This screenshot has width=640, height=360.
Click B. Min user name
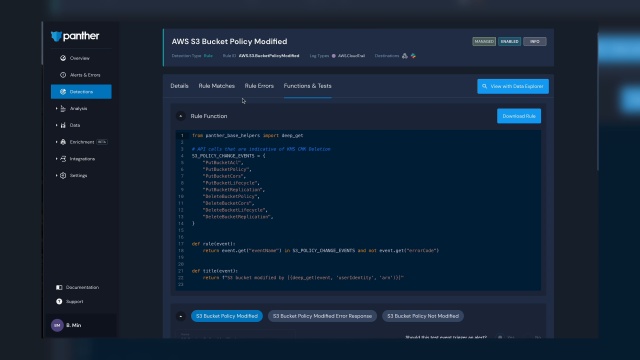click(73, 325)
